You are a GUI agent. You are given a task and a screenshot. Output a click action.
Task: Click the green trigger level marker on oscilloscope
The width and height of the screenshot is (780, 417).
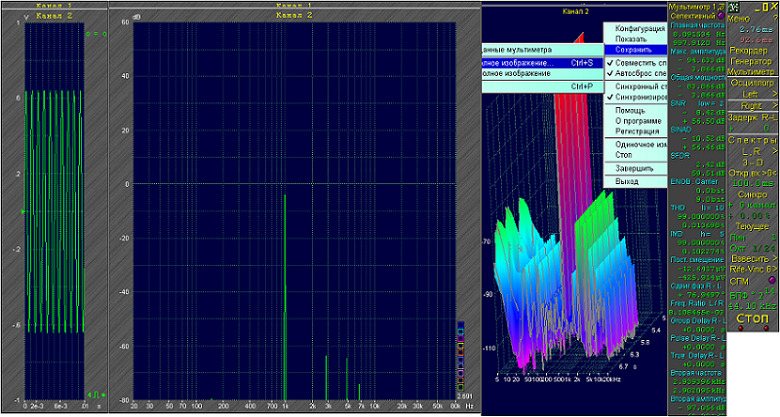click(23, 210)
